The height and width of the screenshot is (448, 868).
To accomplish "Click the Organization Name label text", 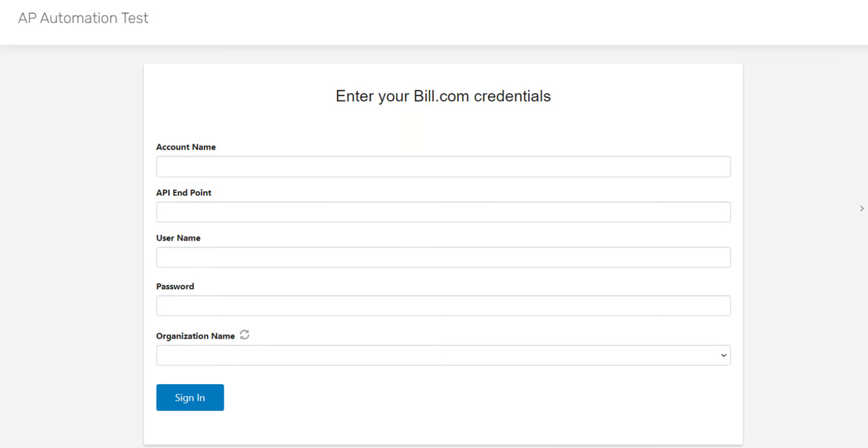I will click(x=195, y=336).
